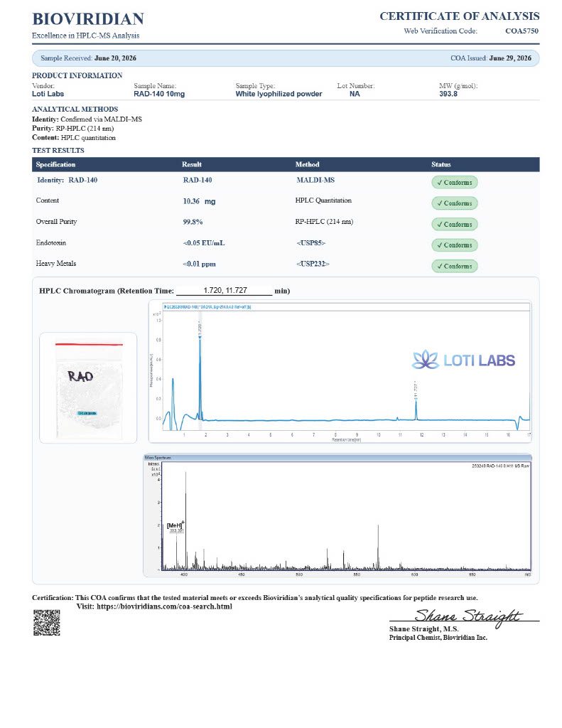Click the 1.720 peak in the chromatogram

click(200, 371)
